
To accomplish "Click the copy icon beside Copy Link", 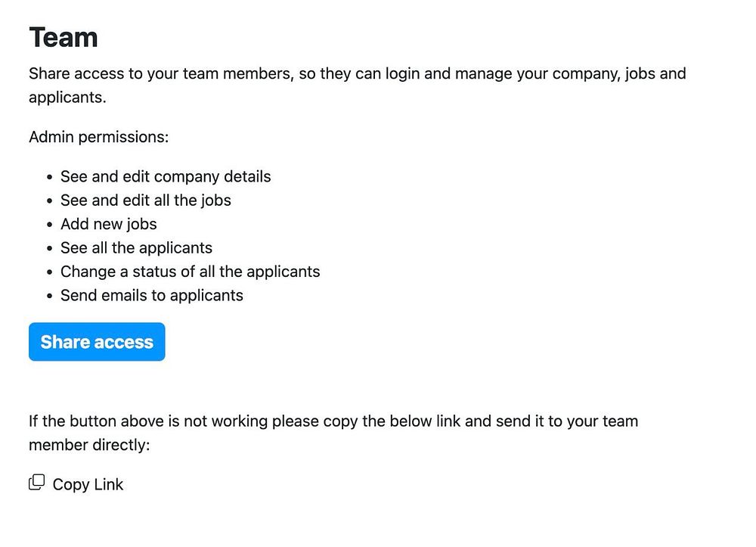I will click(x=36, y=483).
